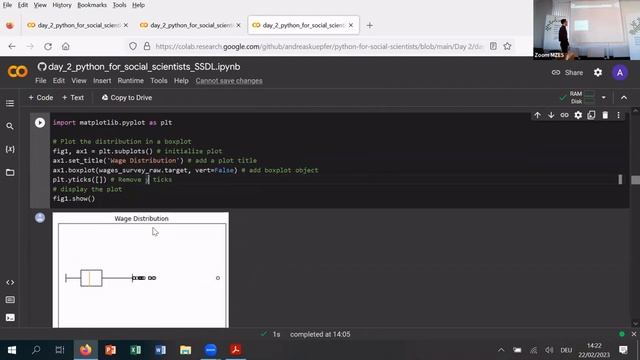640x360 pixels.
Task: Open browser home page icon
Action: click(66, 47)
